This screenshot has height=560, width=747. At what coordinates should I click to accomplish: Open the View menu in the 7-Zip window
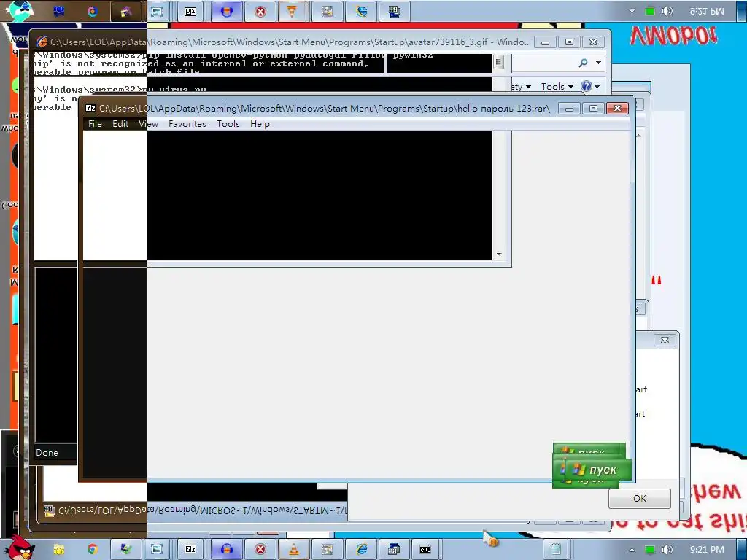(x=149, y=124)
